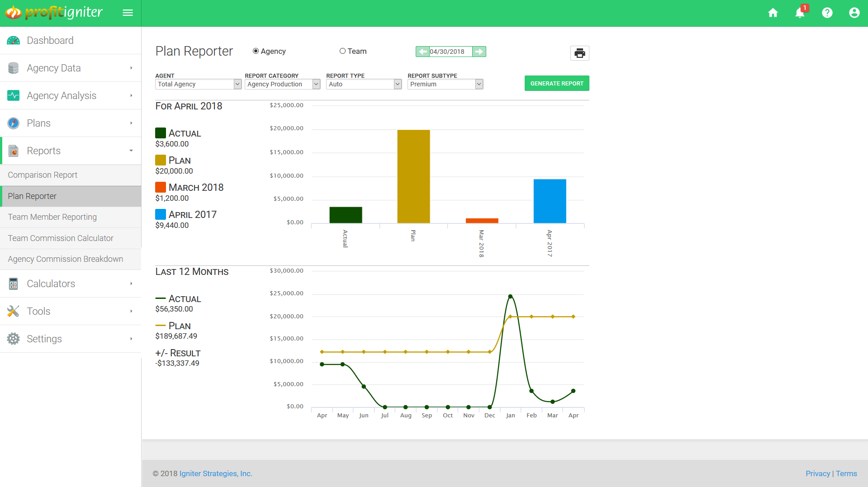Open the Agent dropdown
The height and width of the screenshot is (487, 868).
pyautogui.click(x=198, y=84)
